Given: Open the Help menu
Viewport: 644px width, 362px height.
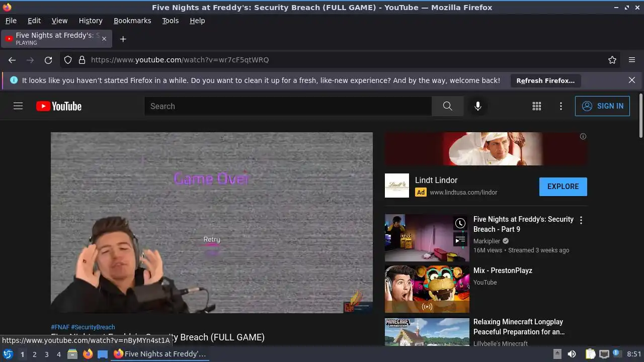Looking at the screenshot, I should tap(197, 21).
